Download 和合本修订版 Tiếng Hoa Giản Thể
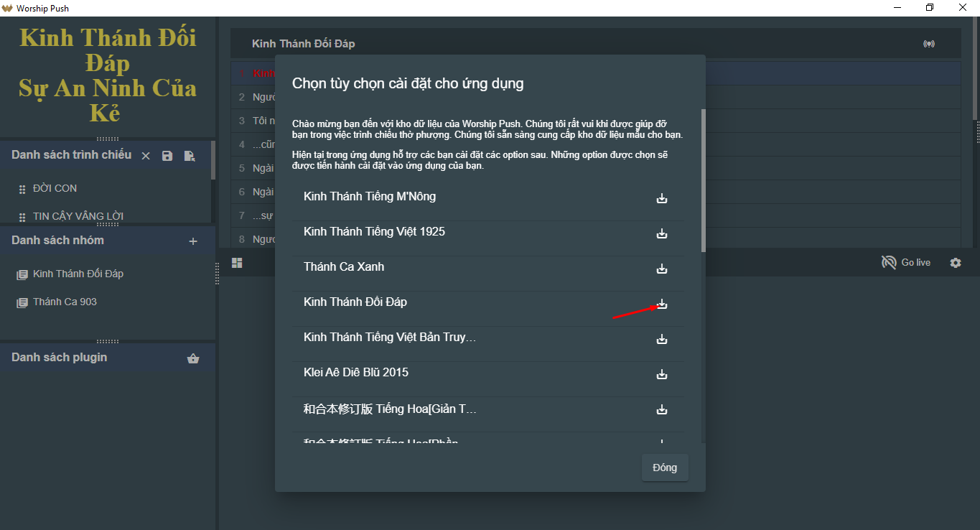Image resolution: width=980 pixels, height=530 pixels. coord(662,410)
